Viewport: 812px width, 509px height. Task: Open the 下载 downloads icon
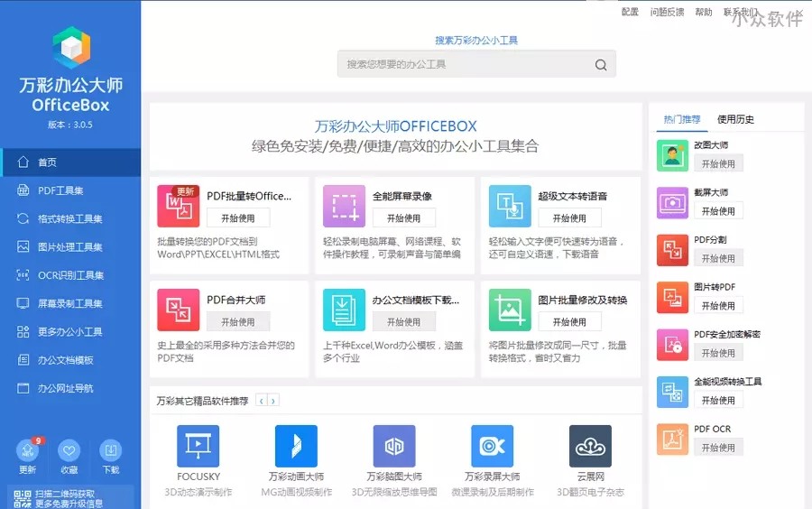[x=110, y=450]
